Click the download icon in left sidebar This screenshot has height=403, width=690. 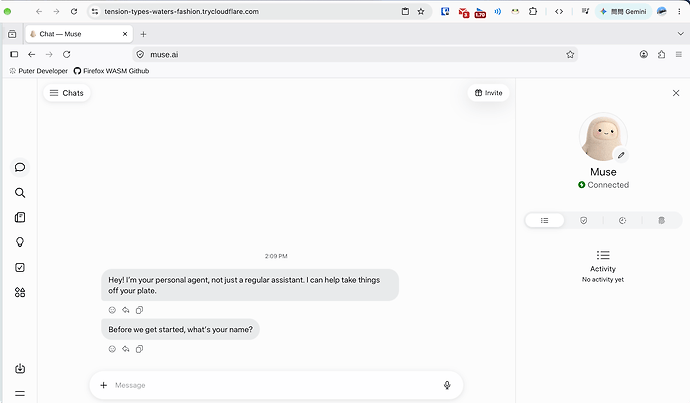click(x=20, y=369)
